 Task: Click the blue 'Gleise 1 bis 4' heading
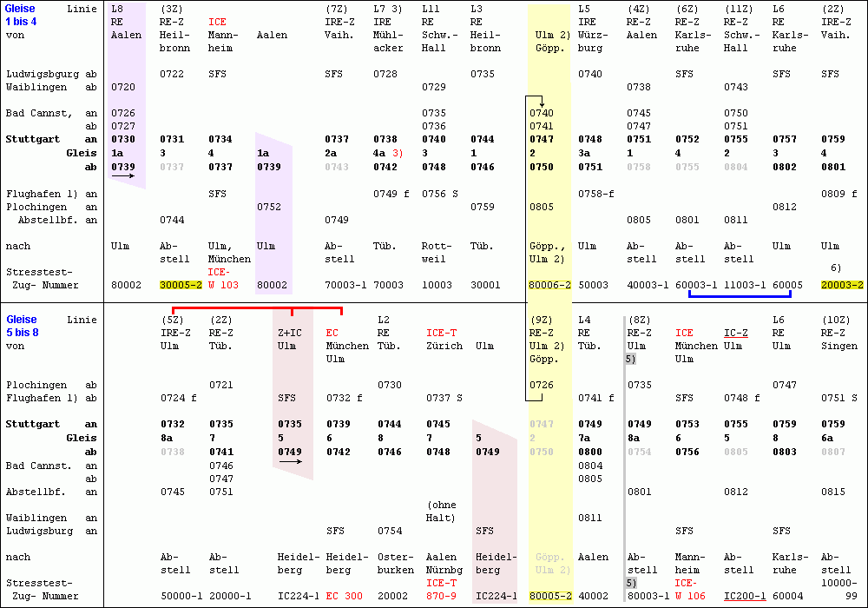[x=21, y=15]
